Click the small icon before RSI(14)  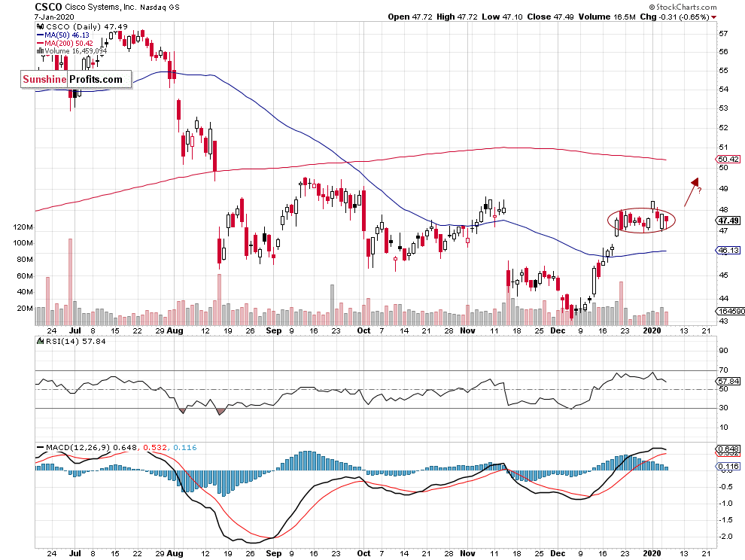[41, 341]
